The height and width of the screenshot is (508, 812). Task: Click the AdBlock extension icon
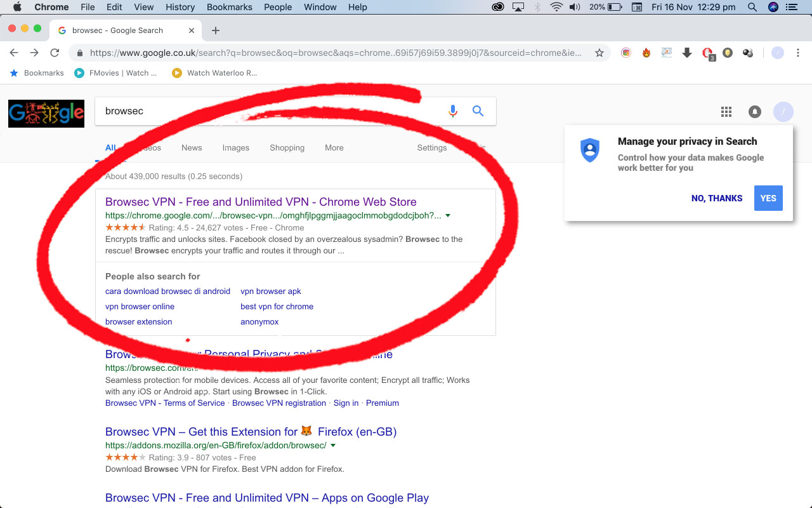point(707,53)
